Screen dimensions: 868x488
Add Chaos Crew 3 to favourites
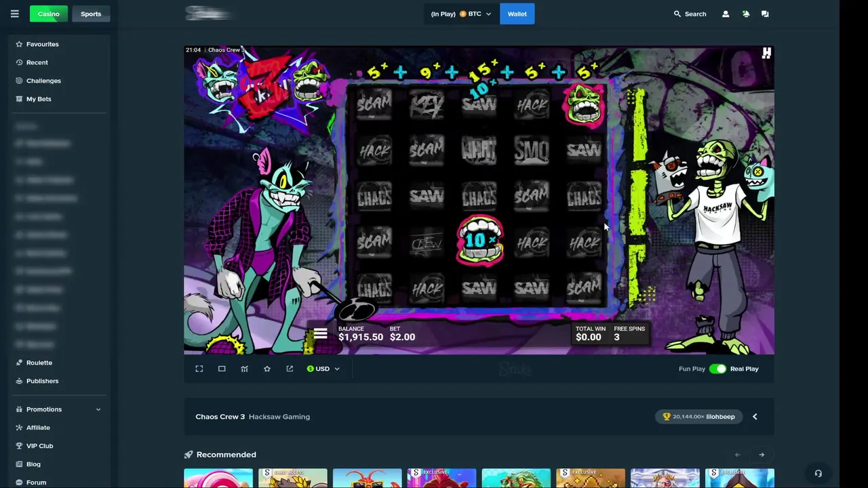tap(267, 369)
